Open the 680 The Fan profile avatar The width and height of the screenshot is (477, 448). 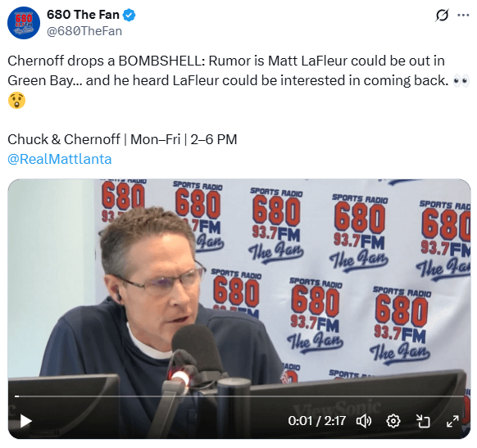point(24,23)
